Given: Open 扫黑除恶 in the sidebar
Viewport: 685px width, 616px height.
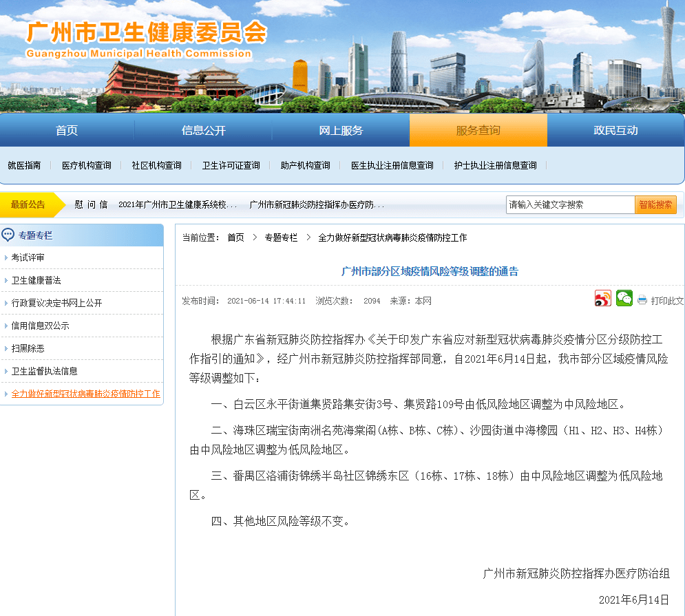Looking at the screenshot, I should click(x=28, y=348).
